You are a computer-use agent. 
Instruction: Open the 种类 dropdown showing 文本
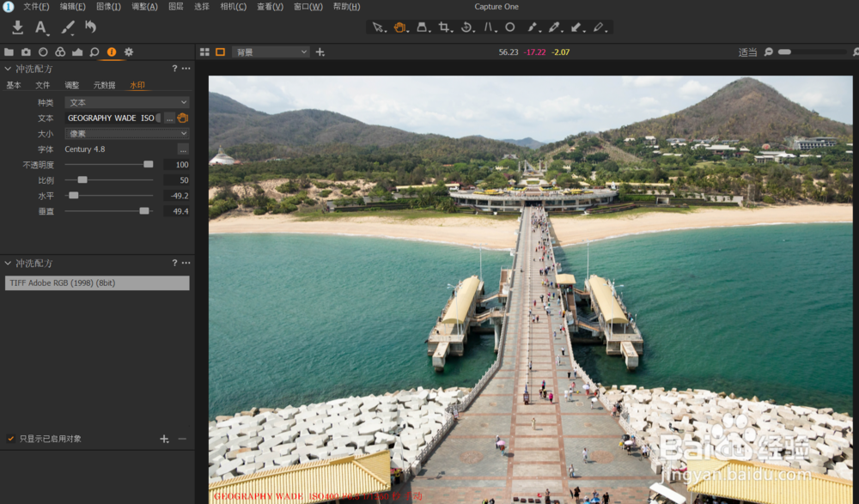(x=126, y=103)
